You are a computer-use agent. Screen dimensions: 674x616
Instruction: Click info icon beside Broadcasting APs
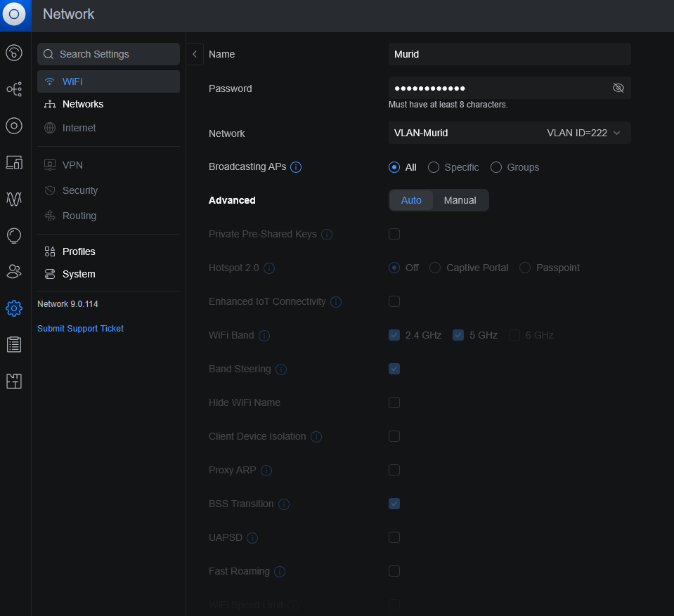296,167
